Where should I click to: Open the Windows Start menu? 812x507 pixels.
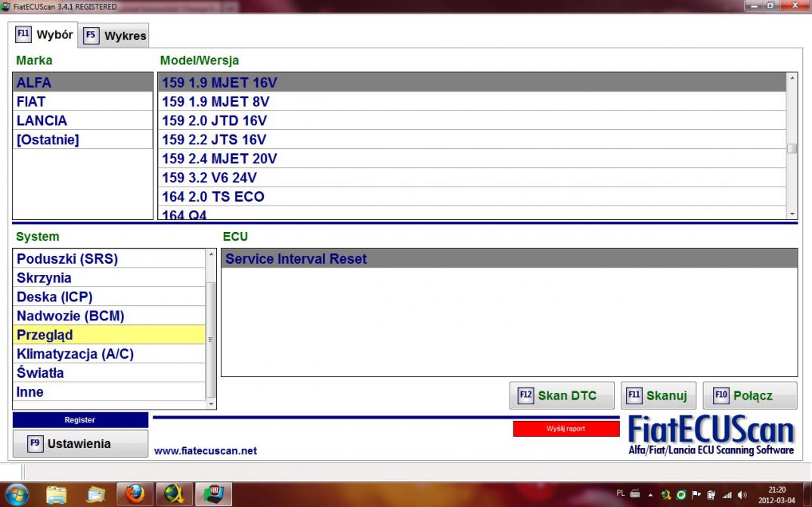pyautogui.click(x=17, y=493)
